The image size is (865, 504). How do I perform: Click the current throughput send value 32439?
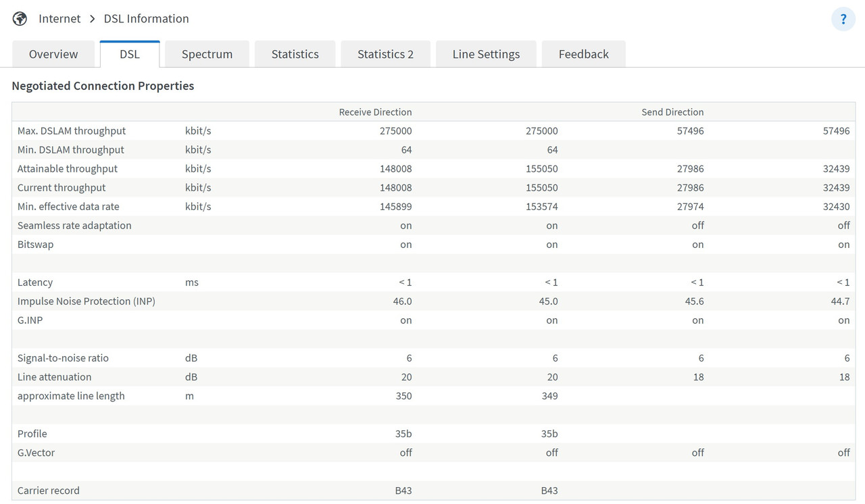pos(836,188)
